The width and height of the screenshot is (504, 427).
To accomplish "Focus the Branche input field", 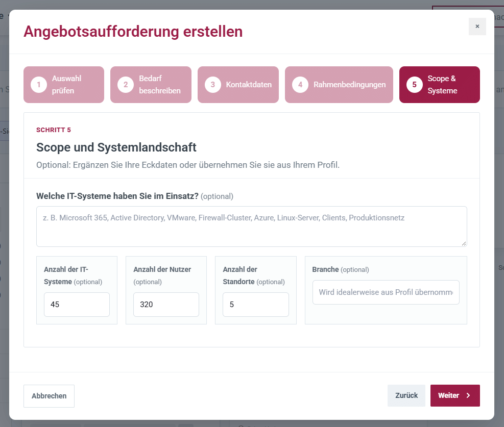I will [x=386, y=292].
